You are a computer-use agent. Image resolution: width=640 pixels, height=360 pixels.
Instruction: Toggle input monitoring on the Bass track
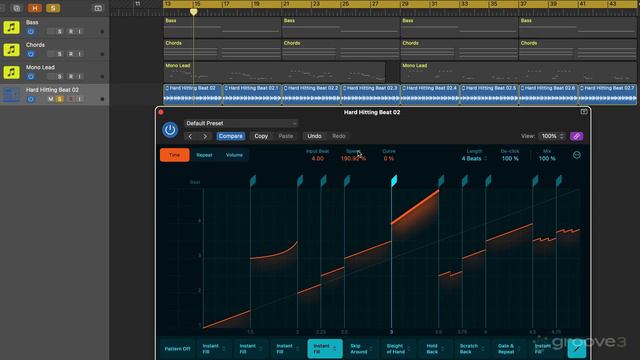[80, 31]
